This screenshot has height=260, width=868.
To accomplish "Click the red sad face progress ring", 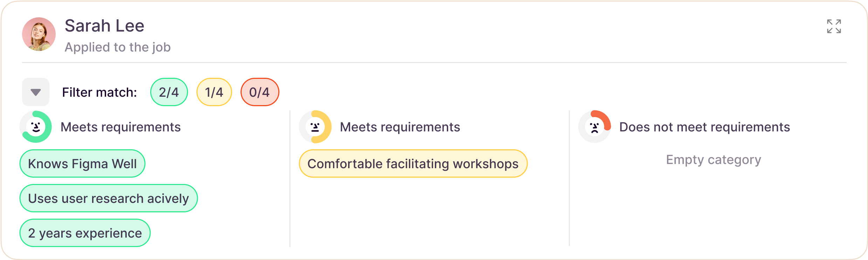I will coord(595,127).
